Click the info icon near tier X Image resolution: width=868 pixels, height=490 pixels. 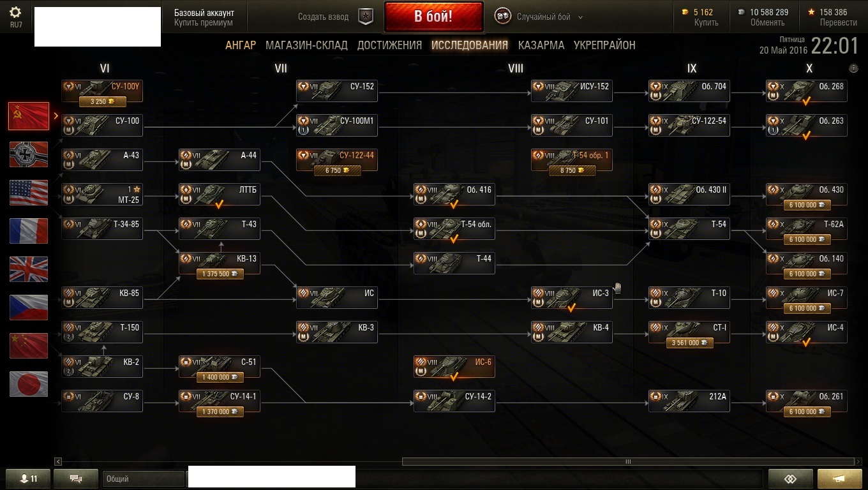[x=853, y=68]
